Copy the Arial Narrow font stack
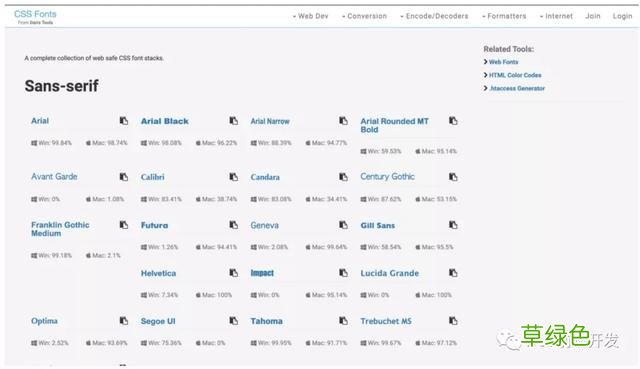 [x=343, y=121]
